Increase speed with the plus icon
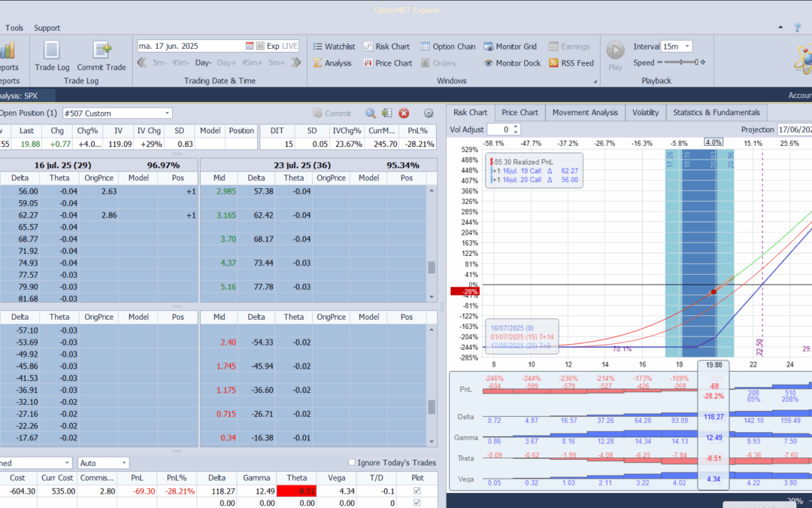Image resolution: width=812 pixels, height=508 pixels. pyautogui.click(x=703, y=62)
